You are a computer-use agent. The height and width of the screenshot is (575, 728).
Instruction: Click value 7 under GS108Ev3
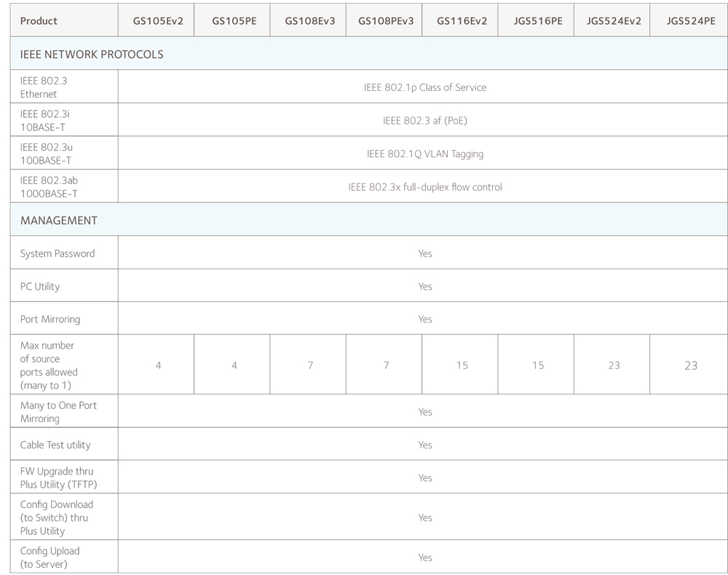point(309,365)
